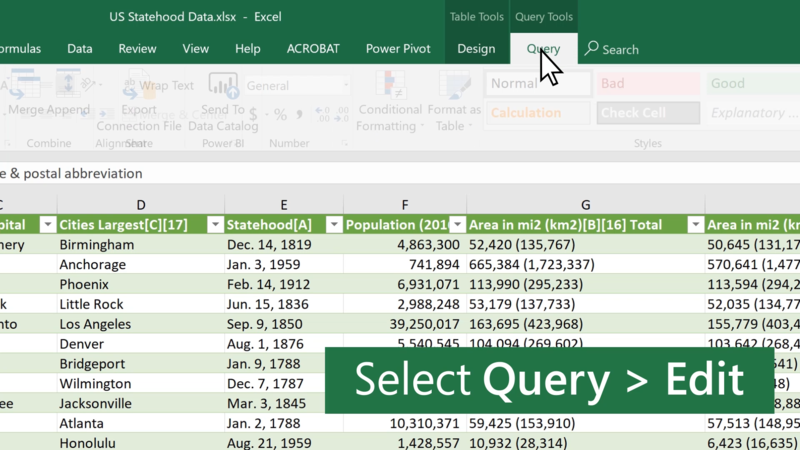This screenshot has width=800, height=450.
Task: Open the Table Tools Design tab
Action: pos(476,48)
